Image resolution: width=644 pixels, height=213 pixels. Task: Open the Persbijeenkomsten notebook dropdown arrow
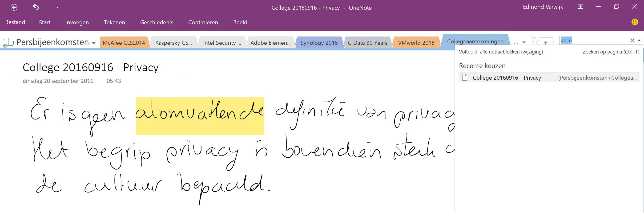[x=93, y=43]
